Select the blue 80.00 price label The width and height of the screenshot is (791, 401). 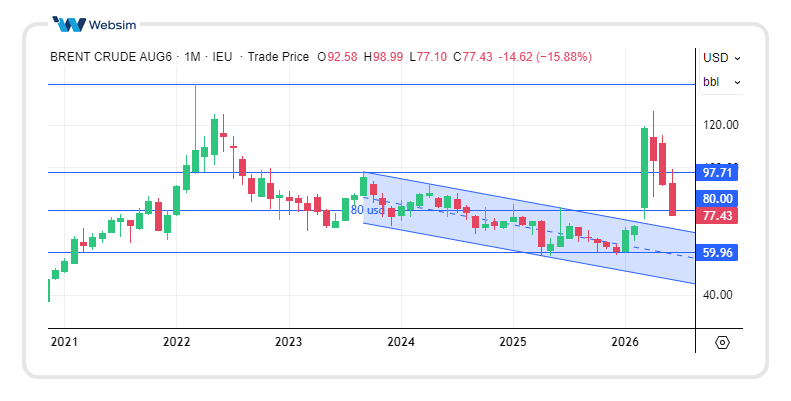(x=717, y=198)
